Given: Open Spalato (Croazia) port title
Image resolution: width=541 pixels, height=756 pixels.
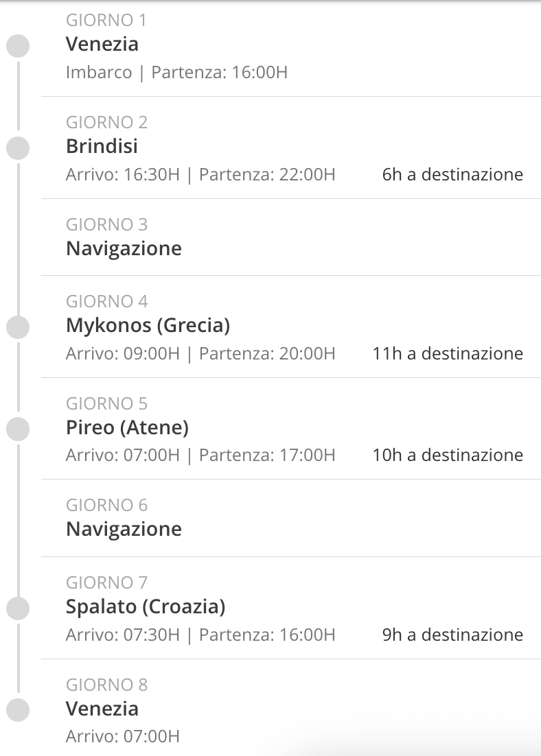Looking at the screenshot, I should (146, 606).
